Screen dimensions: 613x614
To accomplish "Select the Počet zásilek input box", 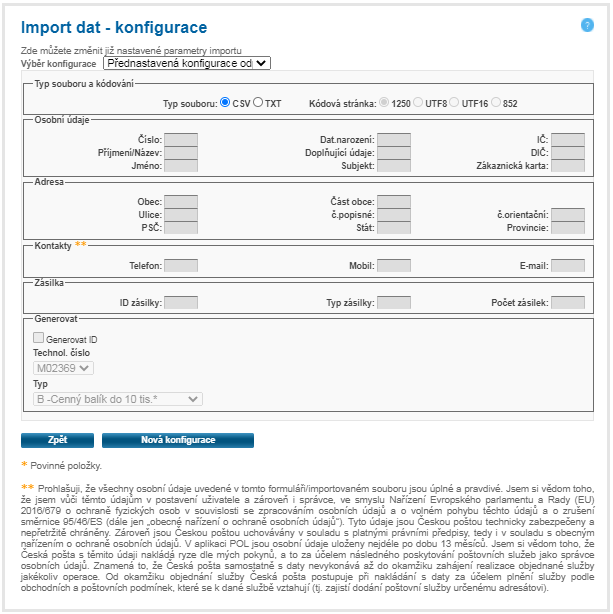I will click(x=568, y=302).
